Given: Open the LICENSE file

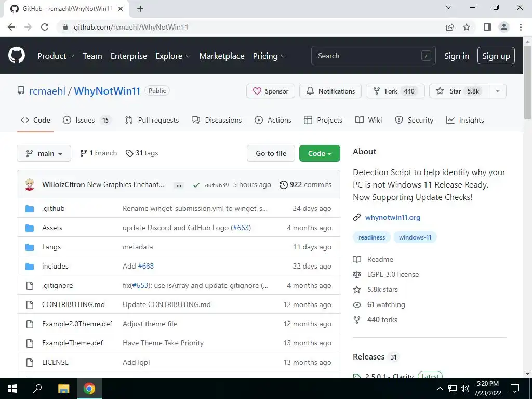Looking at the screenshot, I should 55,362.
